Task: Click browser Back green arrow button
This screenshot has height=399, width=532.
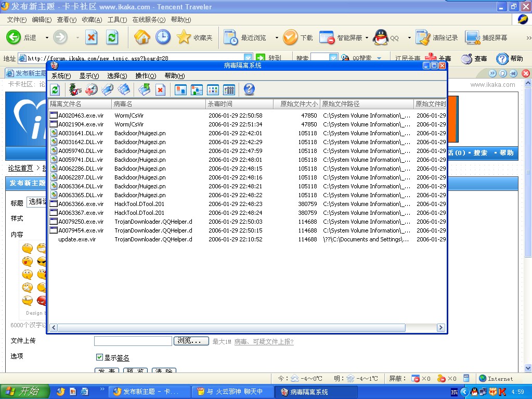Action: 14,37
